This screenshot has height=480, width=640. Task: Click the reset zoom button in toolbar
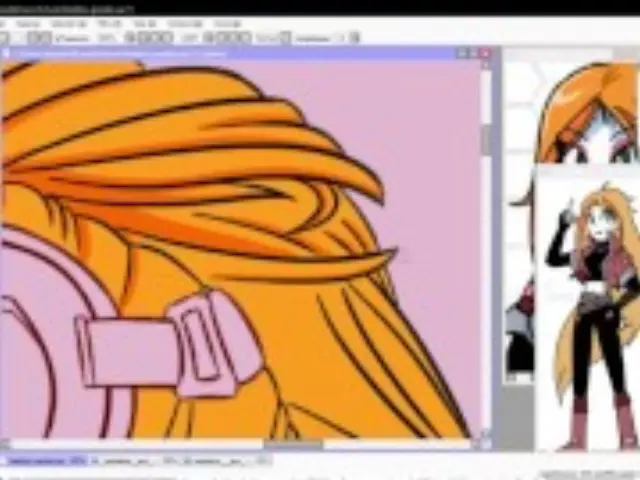pyautogui.click(x=166, y=38)
